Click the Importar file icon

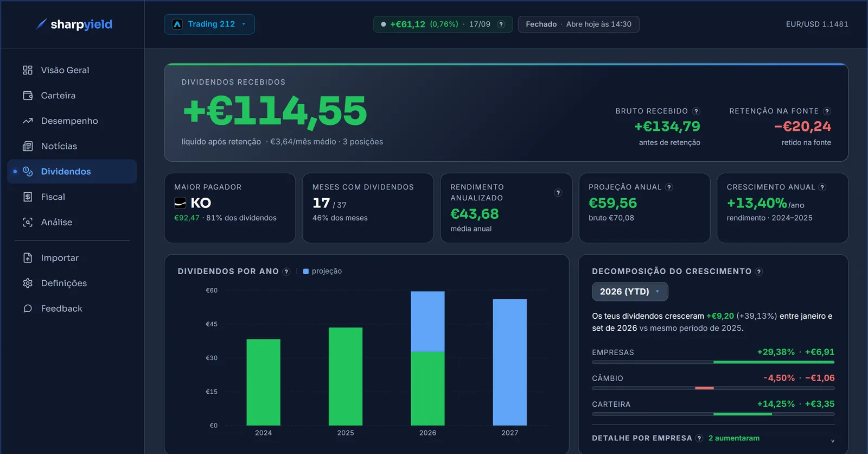coord(28,258)
